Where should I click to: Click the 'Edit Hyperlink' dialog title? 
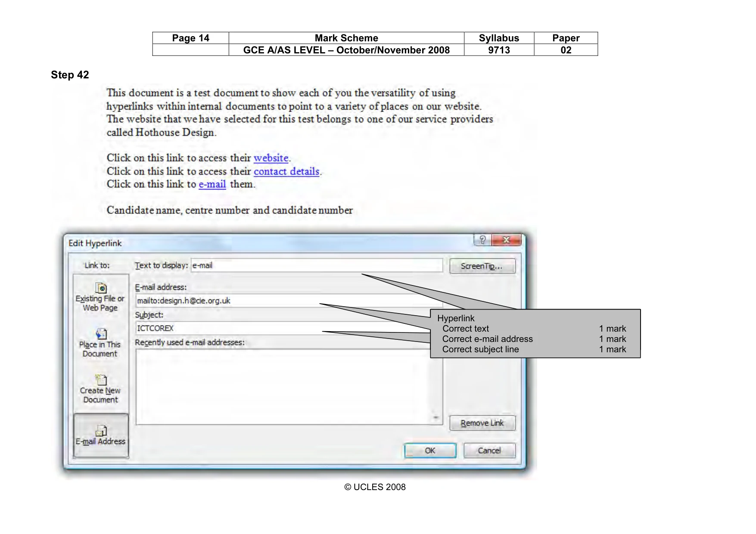point(95,243)
